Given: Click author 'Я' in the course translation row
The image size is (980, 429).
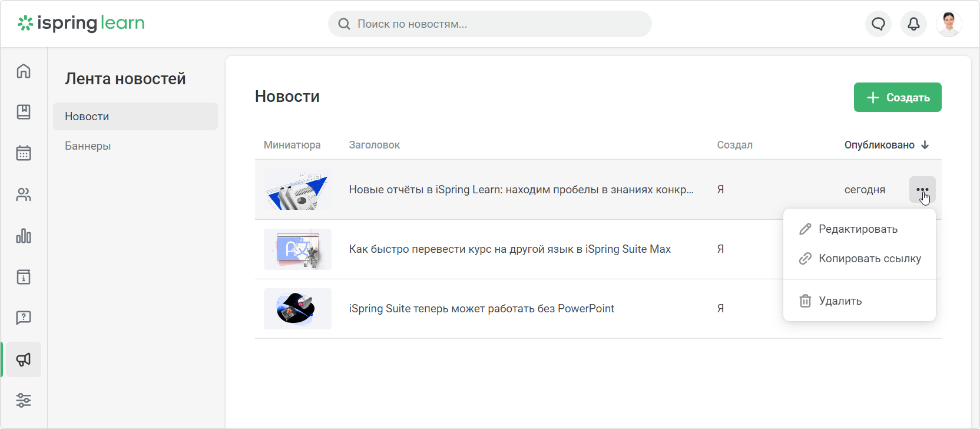Looking at the screenshot, I should tap(720, 249).
